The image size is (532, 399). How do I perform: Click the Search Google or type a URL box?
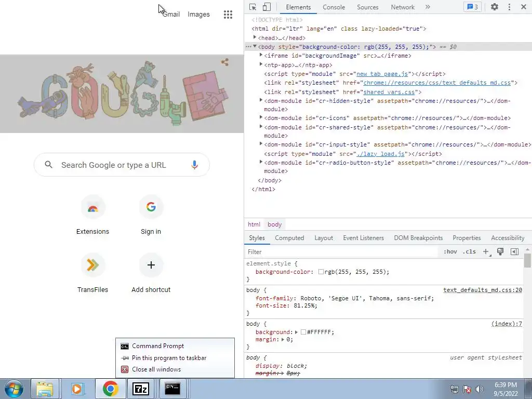tap(122, 165)
